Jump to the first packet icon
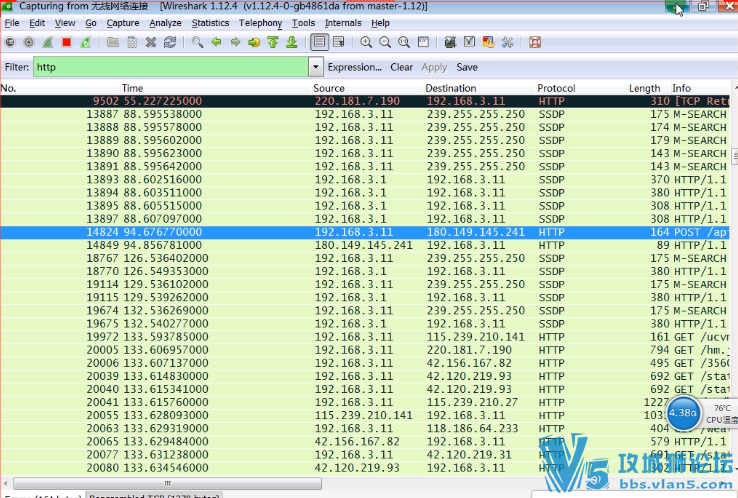The height and width of the screenshot is (498, 738). (x=273, y=42)
